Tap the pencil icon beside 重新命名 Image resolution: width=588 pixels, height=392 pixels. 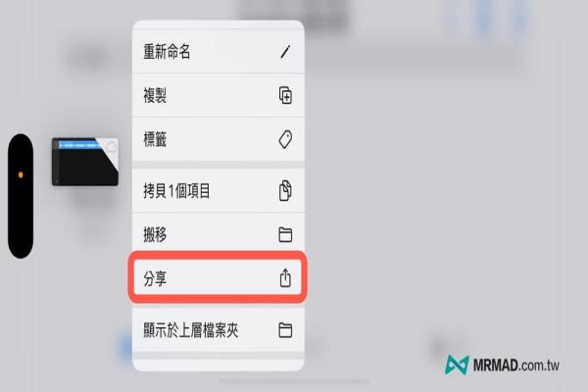(285, 52)
